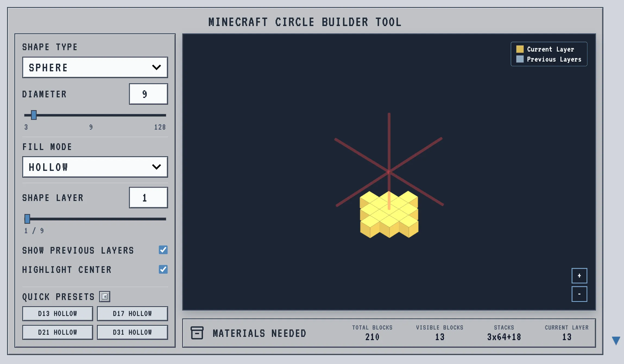624x364 pixels.
Task: Click the 128 maximum diameter label
Action: pyautogui.click(x=160, y=127)
